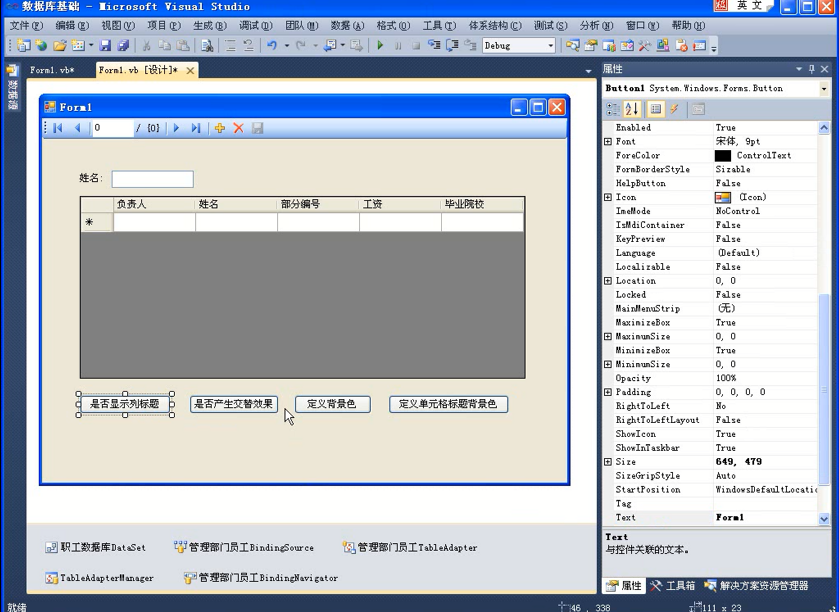Expand the MaximumSize property

[608, 336]
